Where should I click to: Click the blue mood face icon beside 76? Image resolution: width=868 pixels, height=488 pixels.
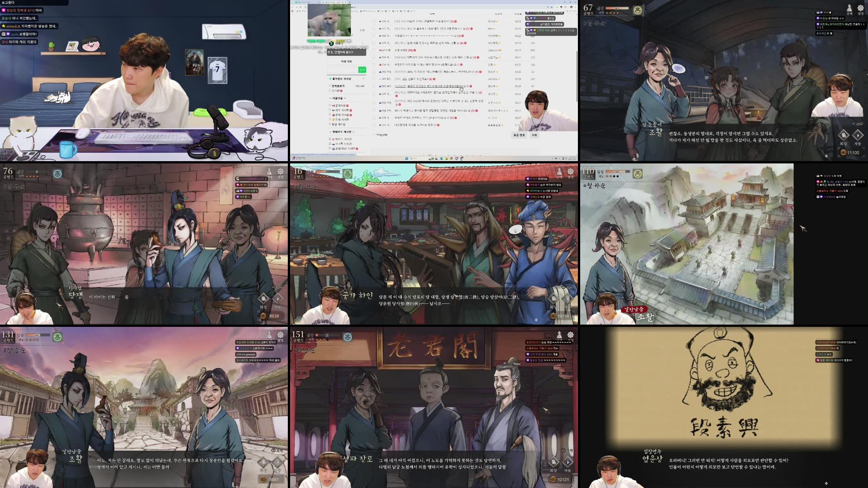click(58, 173)
